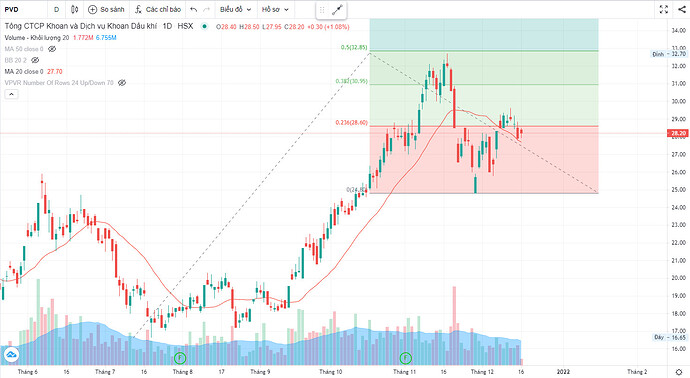Viewport: 690px width, 378px height.
Task: Open the candlestick chart style selector
Action: [75, 9]
